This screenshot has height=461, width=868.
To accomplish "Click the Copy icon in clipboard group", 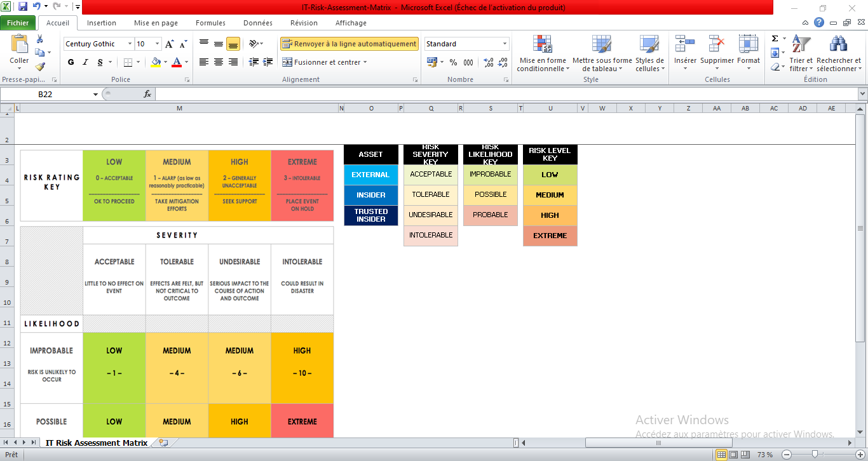I will point(40,53).
